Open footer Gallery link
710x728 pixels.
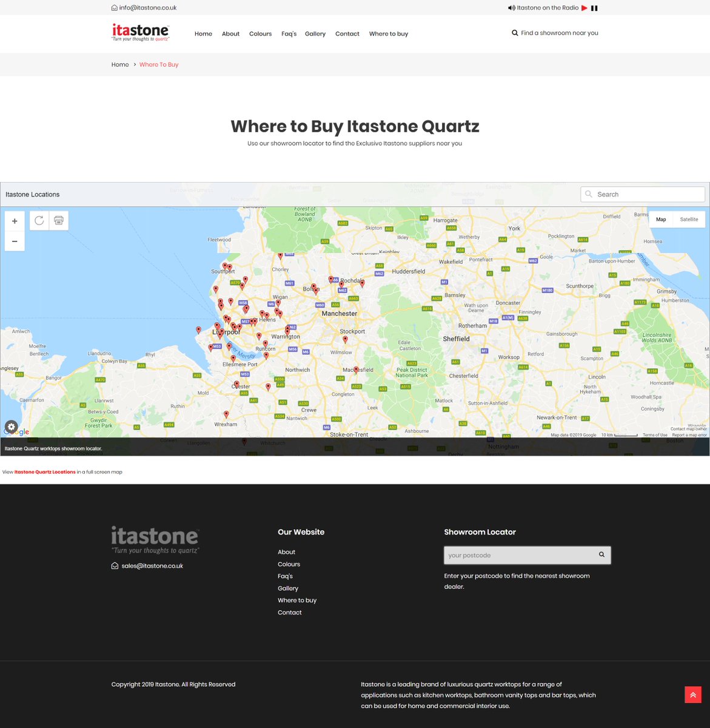tap(288, 588)
